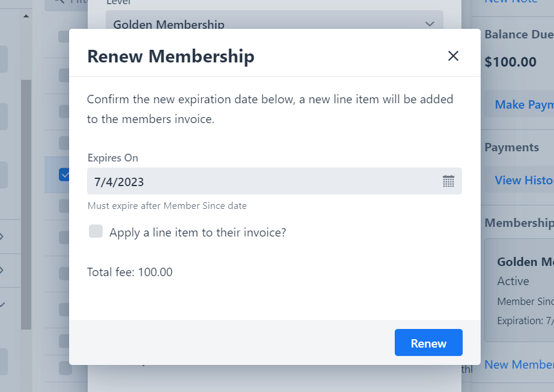Tick the bottommost list row checkbox
This screenshot has width=554, height=392.
coord(65,369)
